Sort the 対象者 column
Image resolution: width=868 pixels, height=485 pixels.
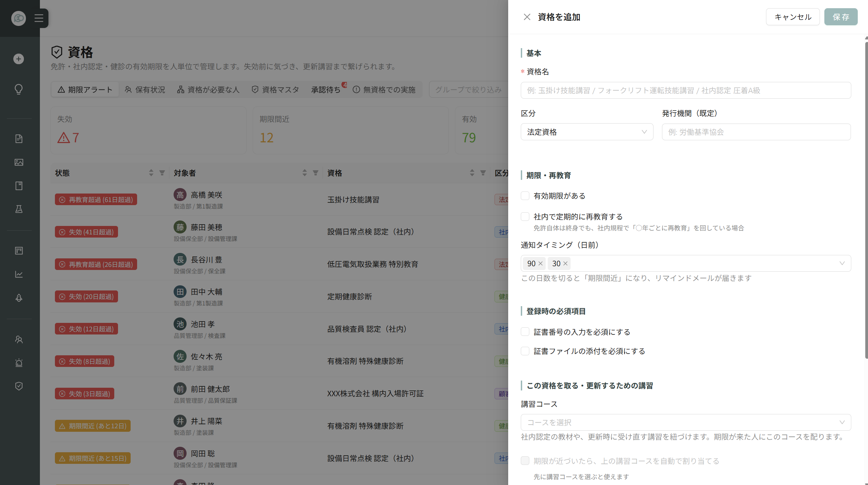(305, 173)
